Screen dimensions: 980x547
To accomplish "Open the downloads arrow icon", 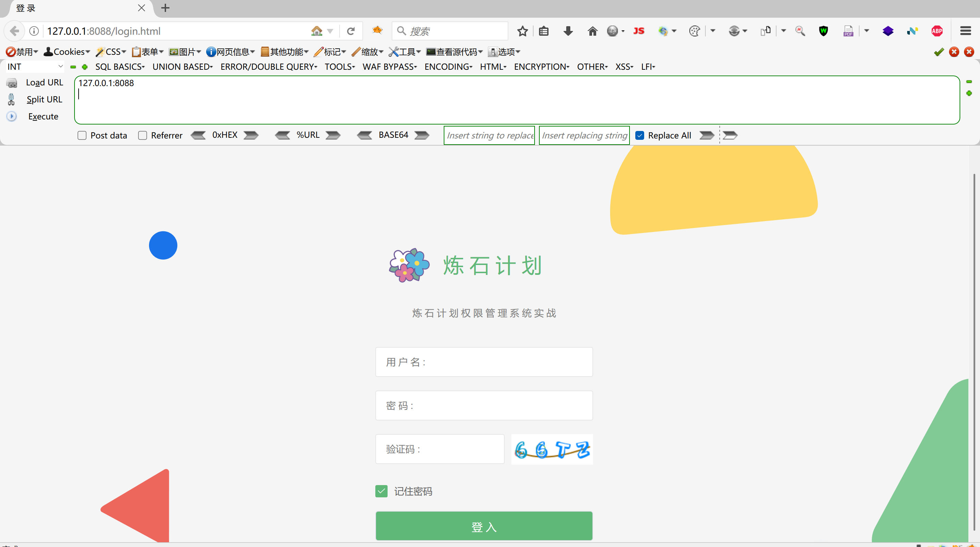I will click(568, 31).
